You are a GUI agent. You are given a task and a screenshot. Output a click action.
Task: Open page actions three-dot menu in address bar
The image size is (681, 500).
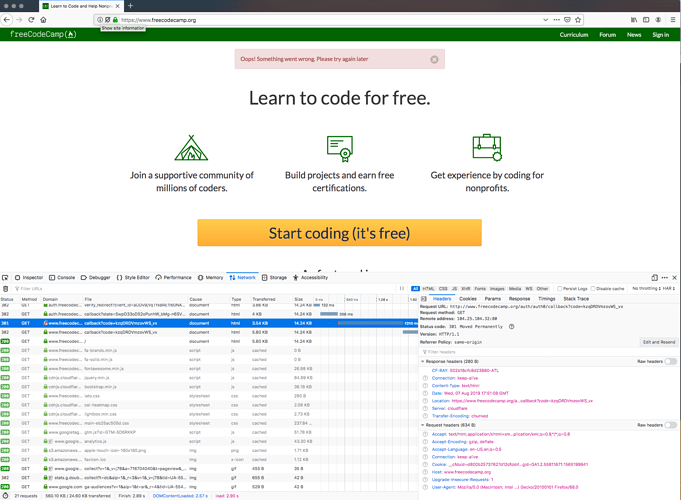557,20
